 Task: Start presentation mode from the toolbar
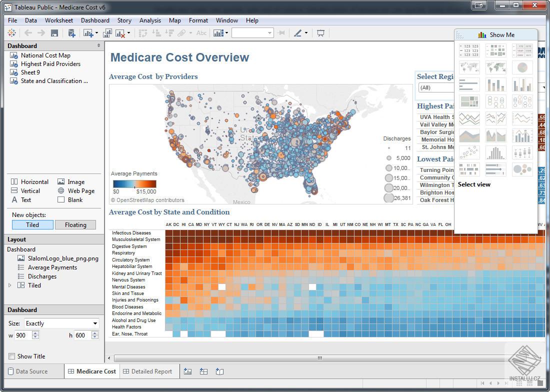321,32
